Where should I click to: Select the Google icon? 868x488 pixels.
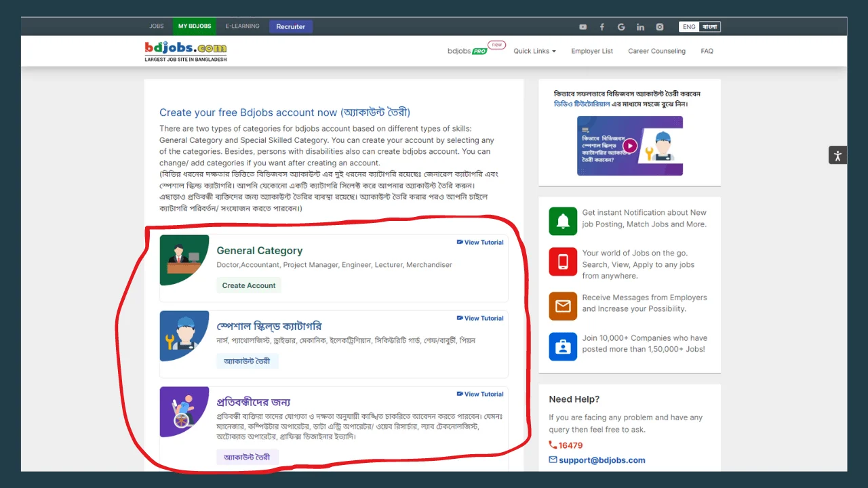(621, 26)
